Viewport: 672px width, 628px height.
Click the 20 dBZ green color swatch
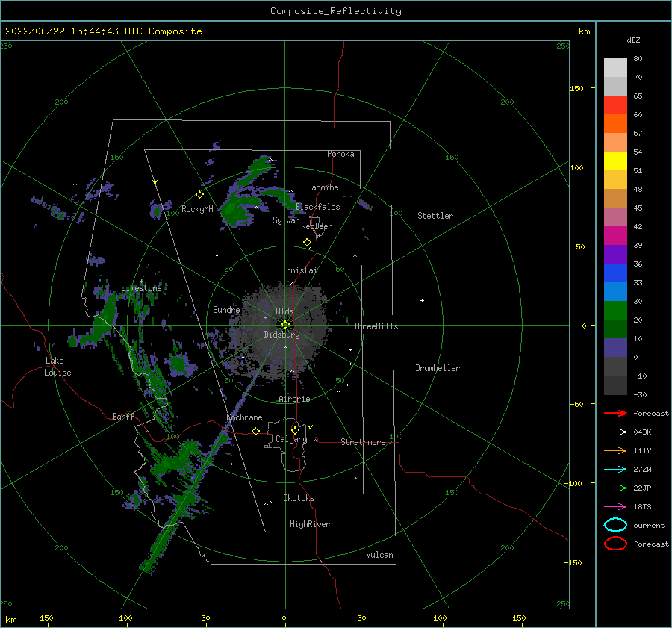click(x=615, y=311)
